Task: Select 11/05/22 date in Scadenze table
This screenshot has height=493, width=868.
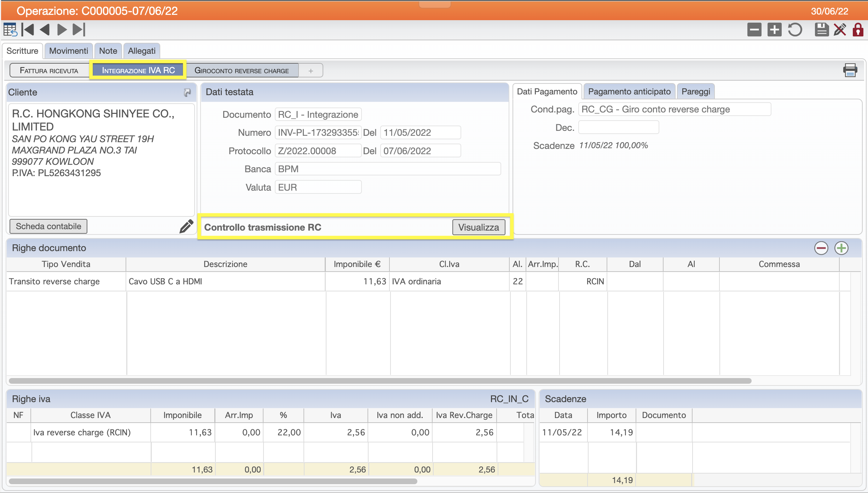Action: [x=563, y=433]
